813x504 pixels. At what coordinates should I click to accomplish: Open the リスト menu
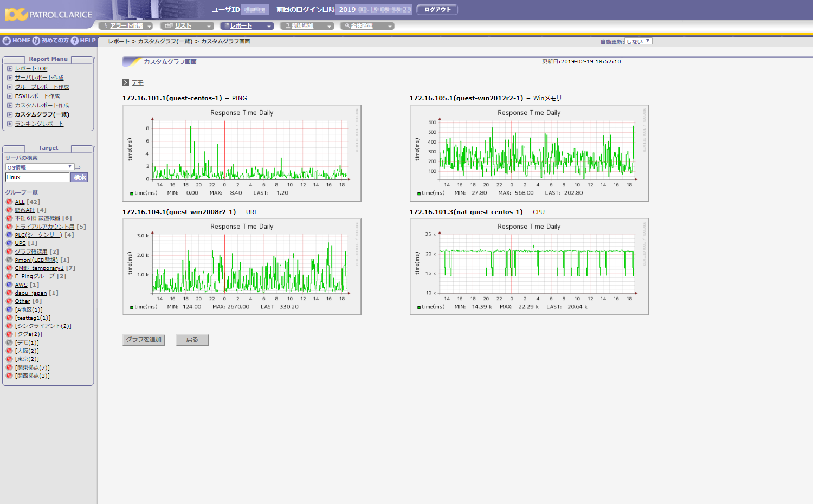click(x=187, y=25)
